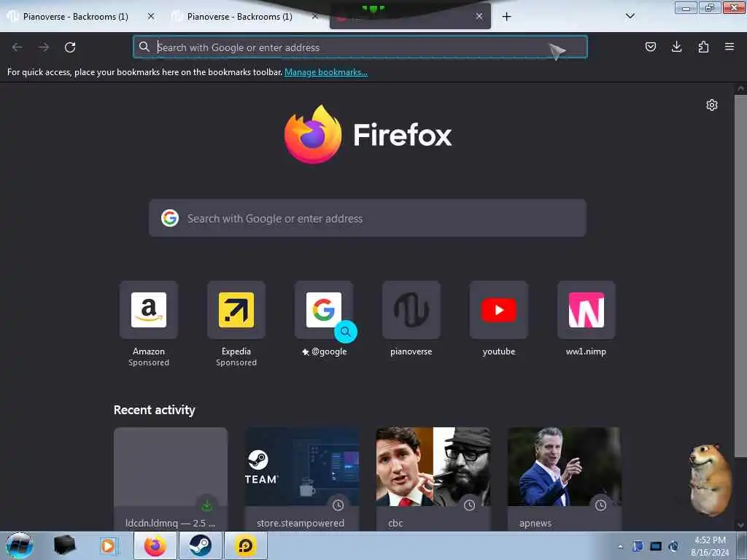The height and width of the screenshot is (560, 747).
Task: Open the Save to Pocket icon
Action: [650, 47]
